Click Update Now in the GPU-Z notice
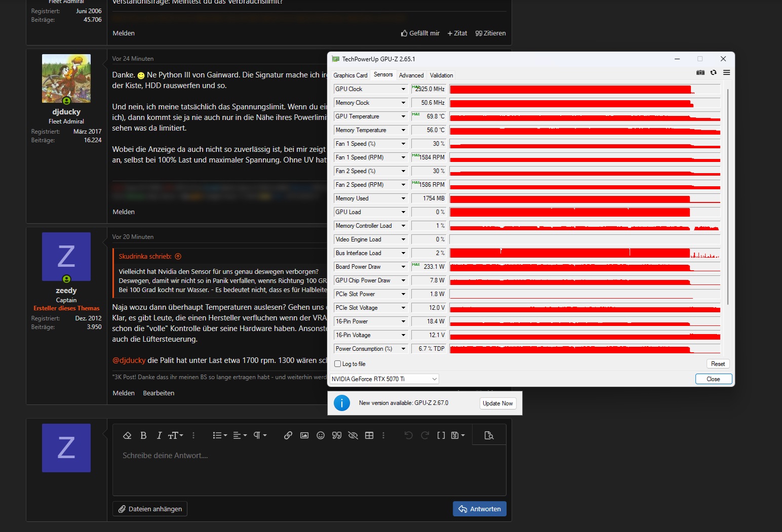This screenshot has height=532, width=782. [x=498, y=403]
